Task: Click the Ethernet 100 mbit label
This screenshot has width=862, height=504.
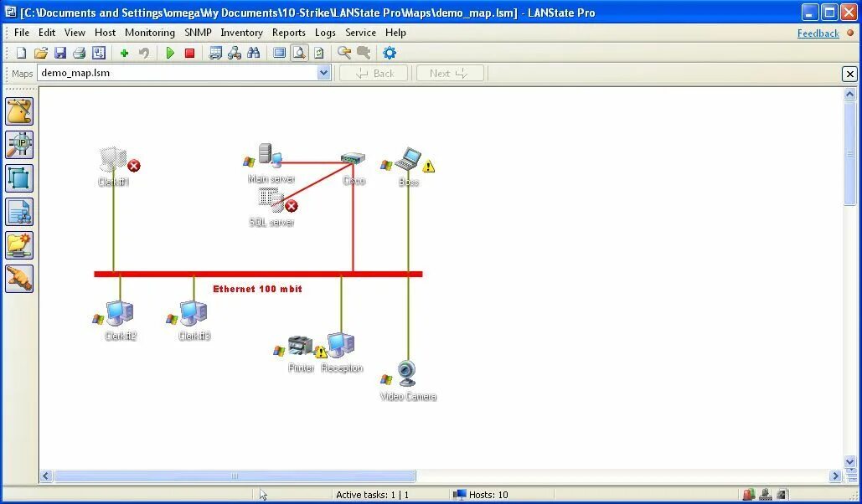Action: (257, 289)
